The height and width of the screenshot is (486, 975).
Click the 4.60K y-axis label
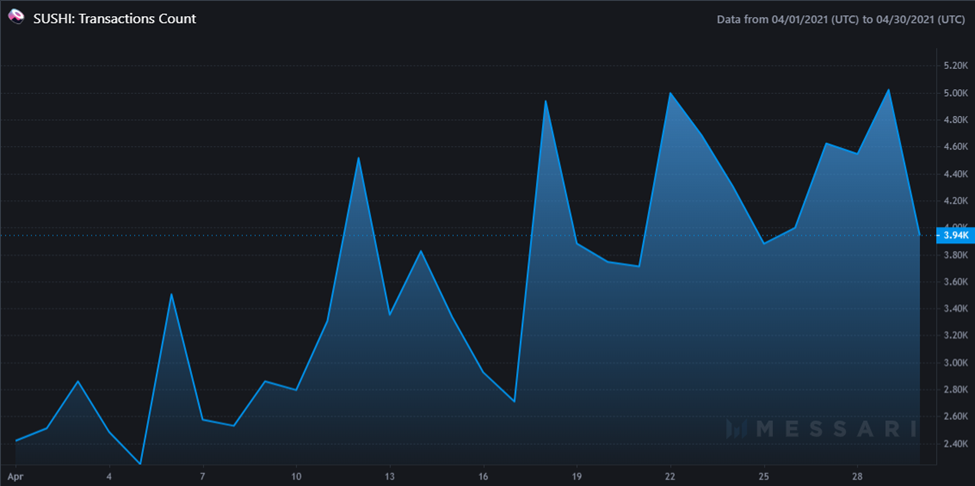956,147
